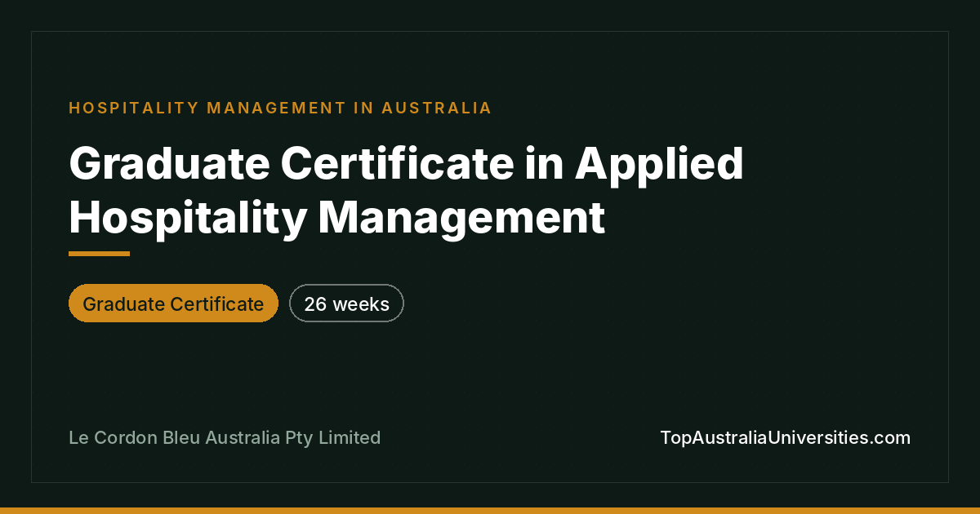Click the 'Graduate Certificate' orange pill badge
Image resolution: width=980 pixels, height=514 pixels.
pos(173,304)
